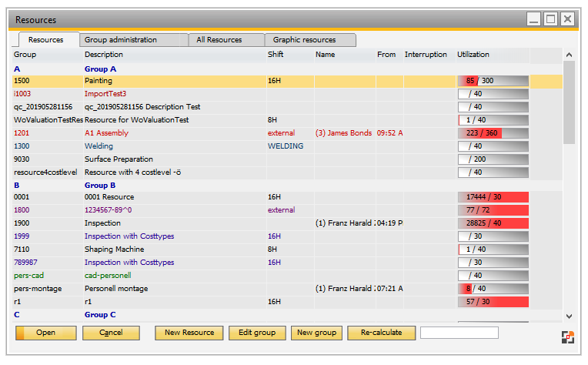The width and height of the screenshot is (588, 365).
Task: Click the New group button
Action: [316, 333]
